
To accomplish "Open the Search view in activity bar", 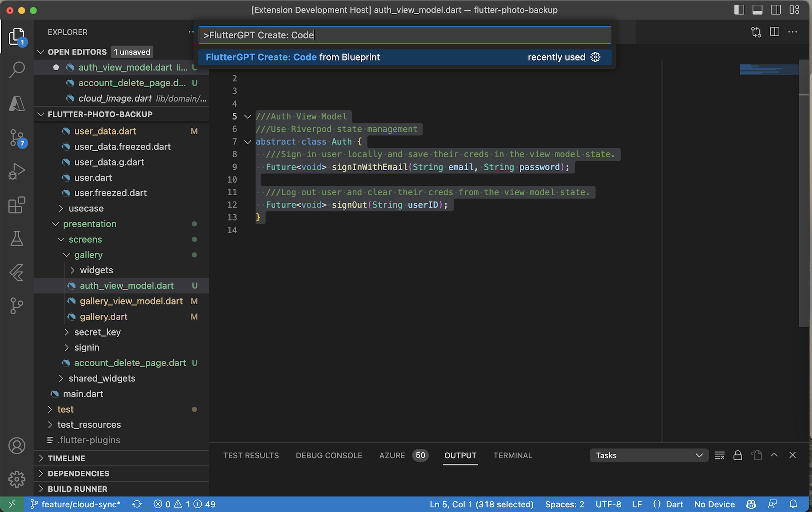I will (x=17, y=69).
